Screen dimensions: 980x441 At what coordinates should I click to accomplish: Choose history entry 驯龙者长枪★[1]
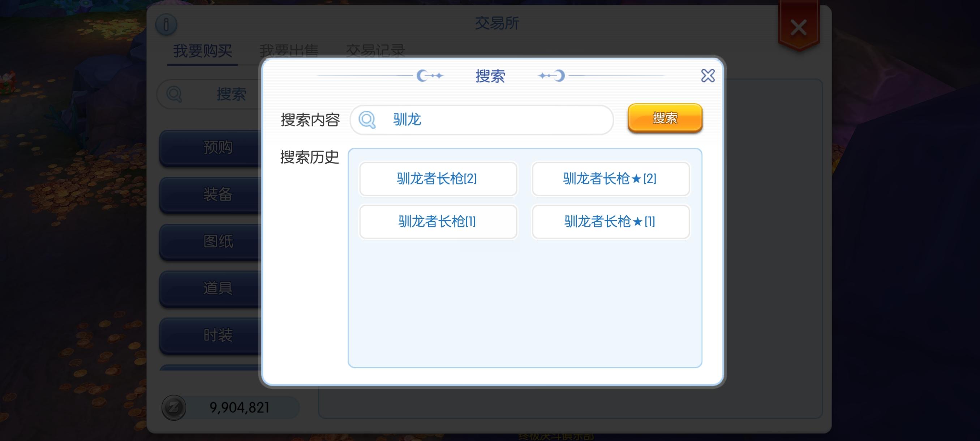click(610, 222)
